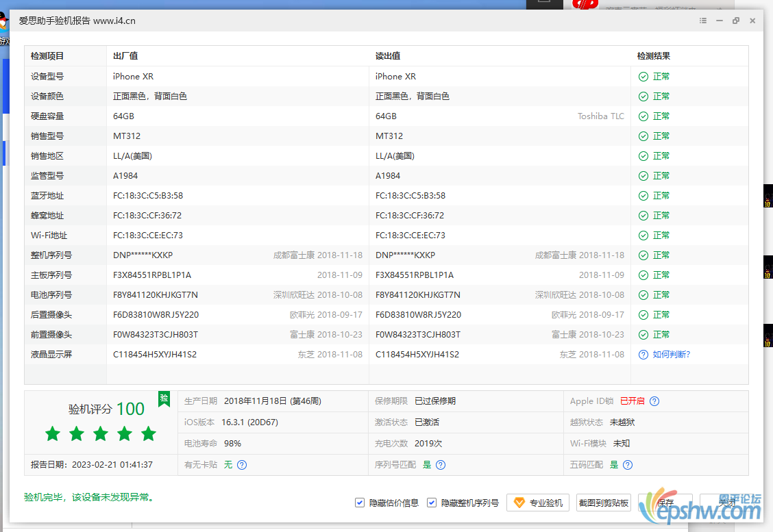Click the help icon beside 有无卡贴 无
The image size is (773, 532).
click(x=241, y=464)
